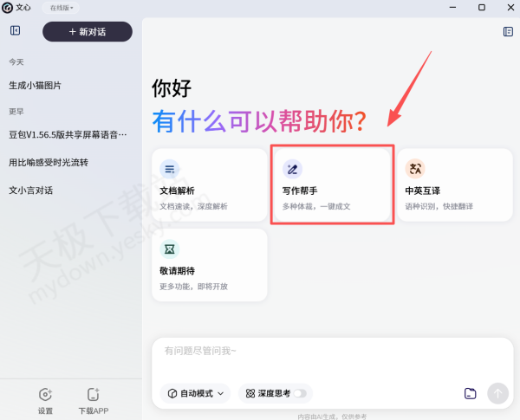The image size is (520, 420).
Task: Click the 写作帮手 pen icon
Action: (x=292, y=169)
